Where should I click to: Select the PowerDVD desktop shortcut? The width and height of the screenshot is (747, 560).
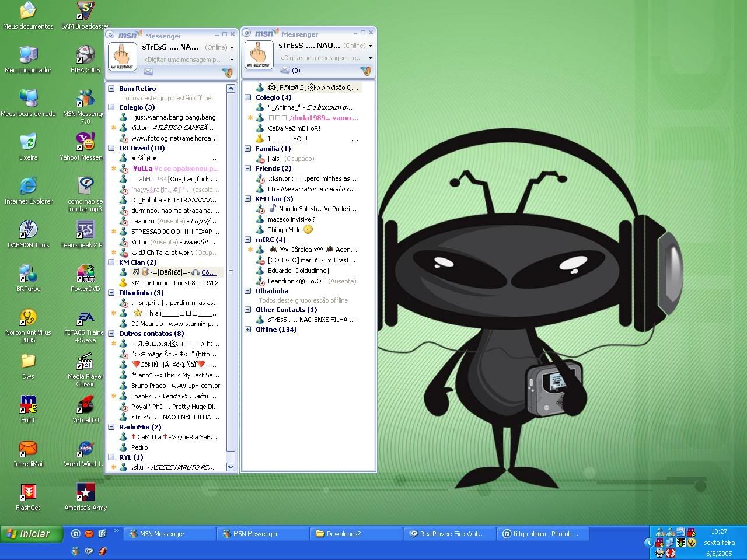[x=85, y=278]
